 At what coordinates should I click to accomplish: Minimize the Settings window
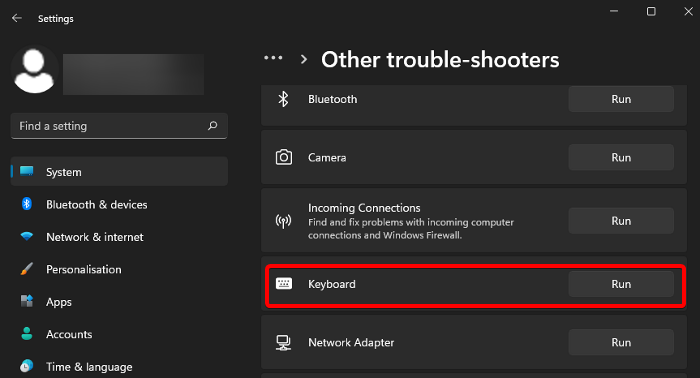614,11
